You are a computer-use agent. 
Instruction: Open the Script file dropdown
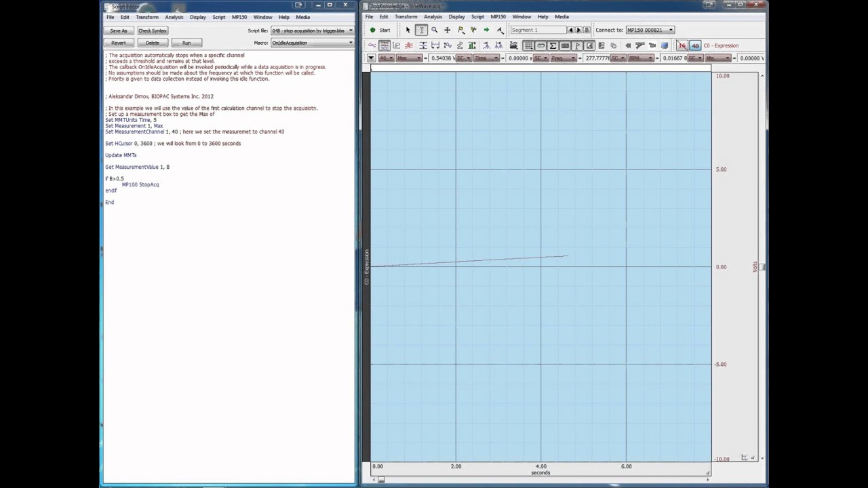click(x=312, y=30)
